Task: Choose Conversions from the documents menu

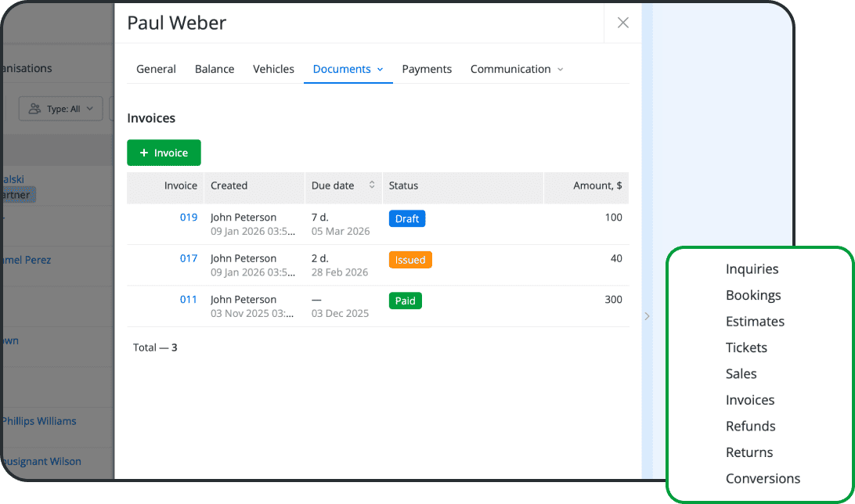Action: coord(763,478)
